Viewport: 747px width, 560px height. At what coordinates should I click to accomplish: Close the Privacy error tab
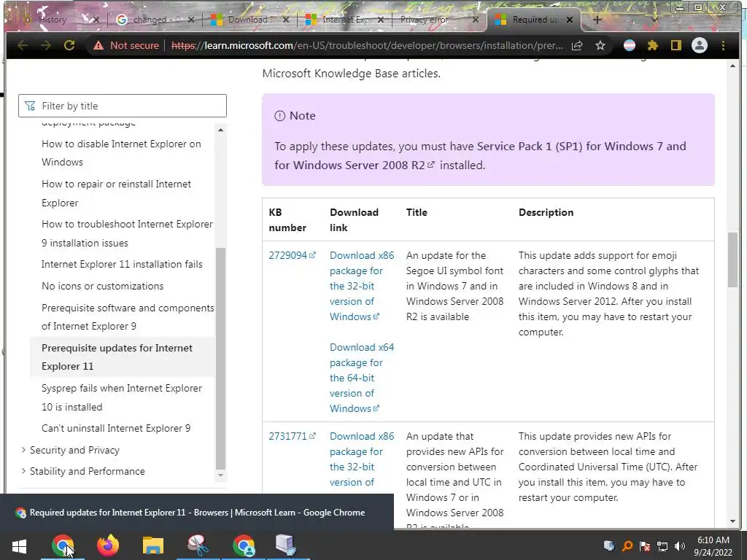coord(475,20)
